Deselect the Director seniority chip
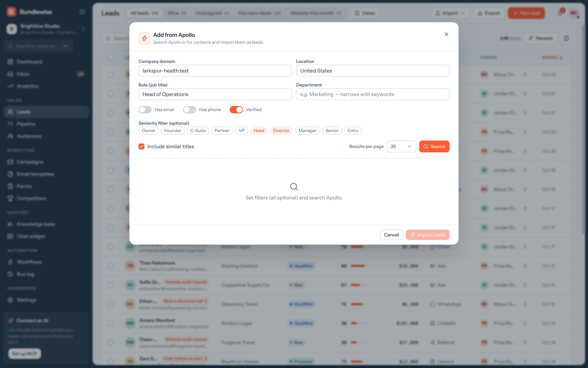The width and height of the screenshot is (588, 368). (x=281, y=131)
